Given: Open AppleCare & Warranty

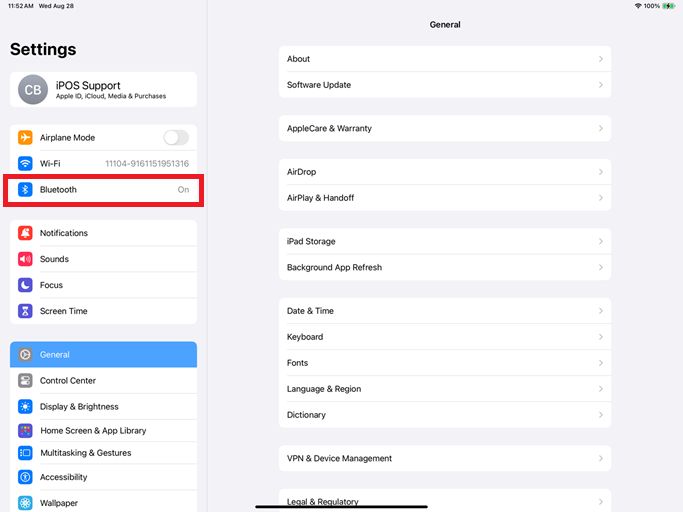Looking at the screenshot, I should coord(445,128).
